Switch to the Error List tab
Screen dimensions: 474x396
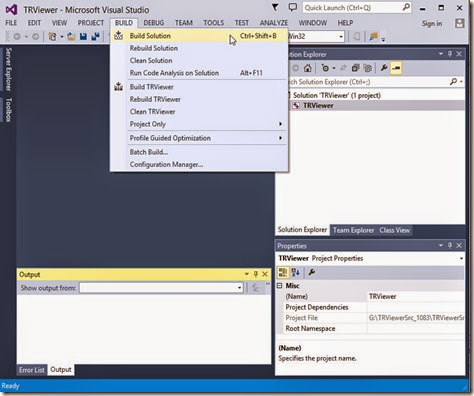click(32, 370)
